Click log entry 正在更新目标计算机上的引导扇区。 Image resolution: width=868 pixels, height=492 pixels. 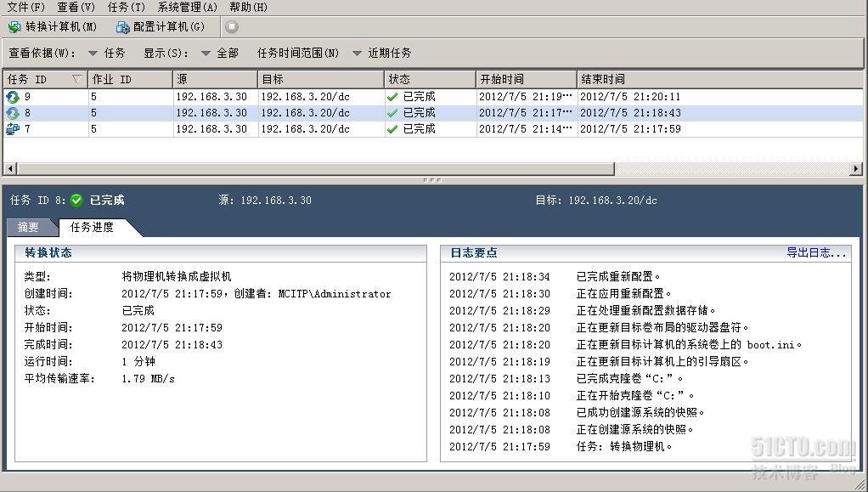coord(662,362)
